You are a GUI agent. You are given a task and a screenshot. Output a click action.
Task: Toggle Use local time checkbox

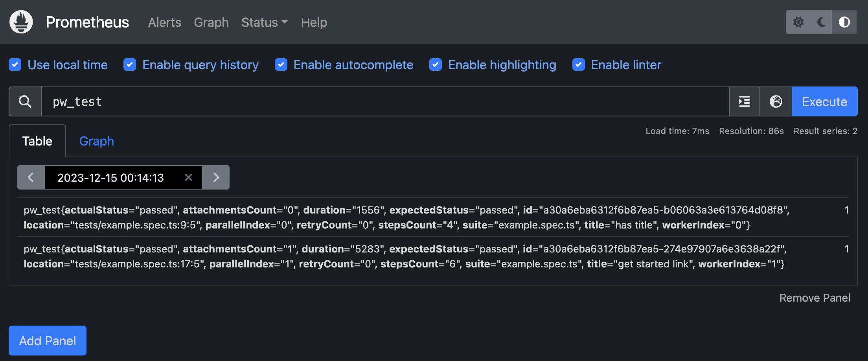point(15,64)
